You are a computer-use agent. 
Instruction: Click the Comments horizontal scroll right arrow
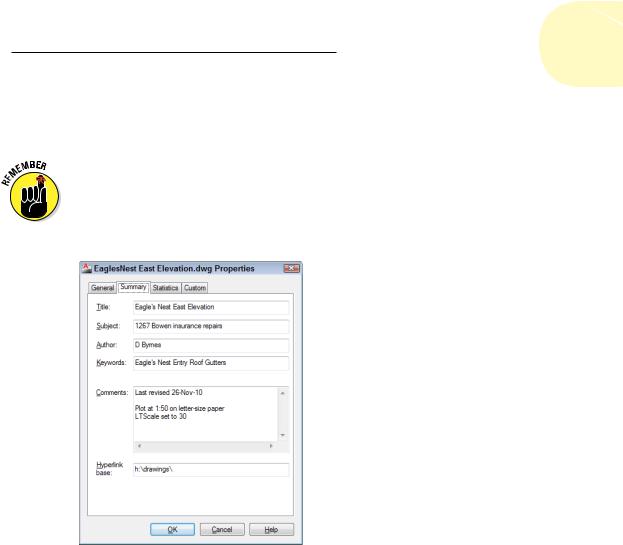coord(271,446)
